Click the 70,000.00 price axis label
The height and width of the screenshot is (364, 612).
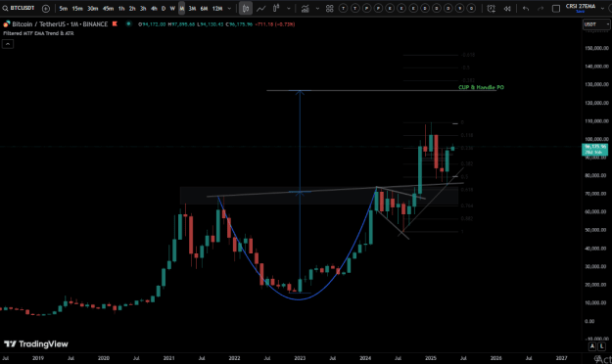point(596,194)
